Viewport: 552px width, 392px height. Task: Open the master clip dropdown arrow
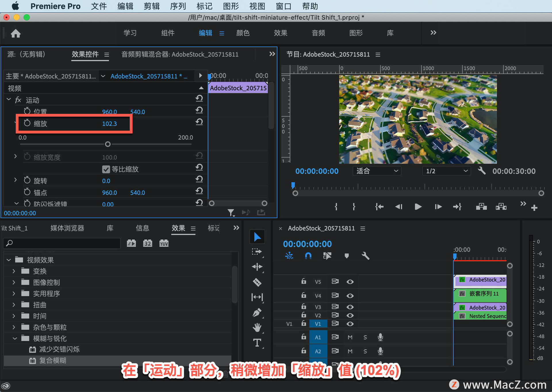pyautogui.click(x=103, y=76)
